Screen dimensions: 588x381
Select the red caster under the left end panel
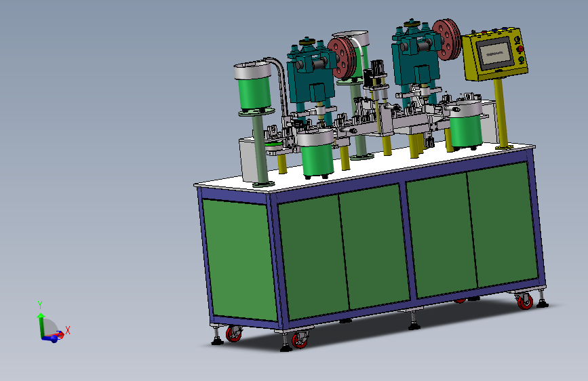(x=233, y=334)
